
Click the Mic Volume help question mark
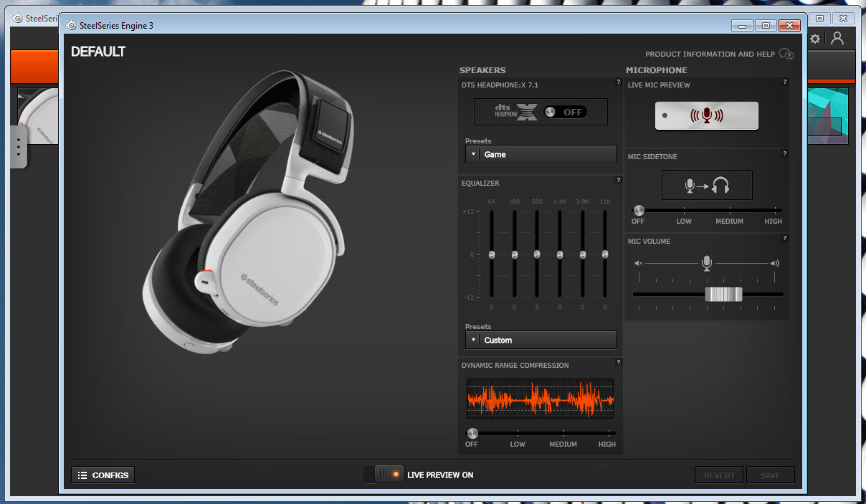click(785, 238)
